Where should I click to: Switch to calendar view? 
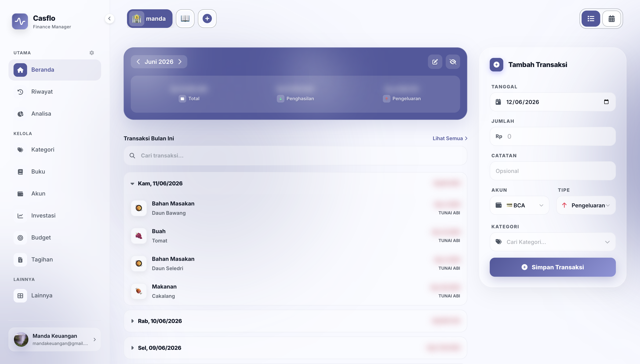pos(611,19)
